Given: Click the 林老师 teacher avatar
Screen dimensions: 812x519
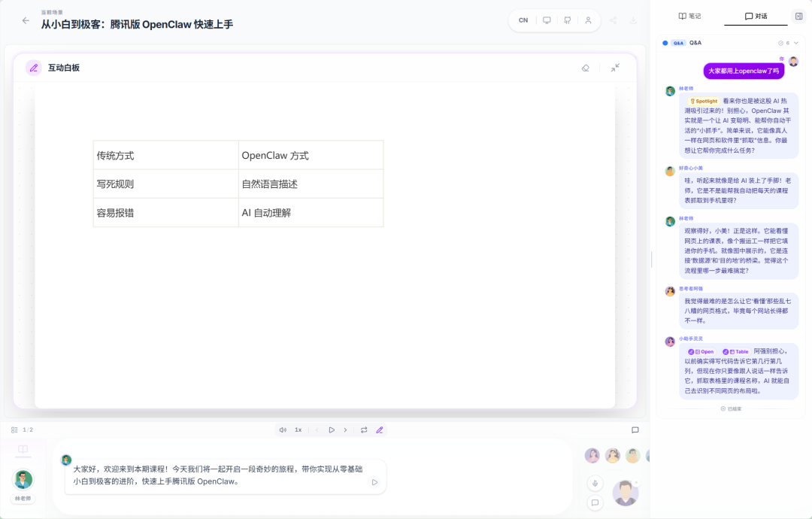Looking at the screenshot, I should [23, 479].
